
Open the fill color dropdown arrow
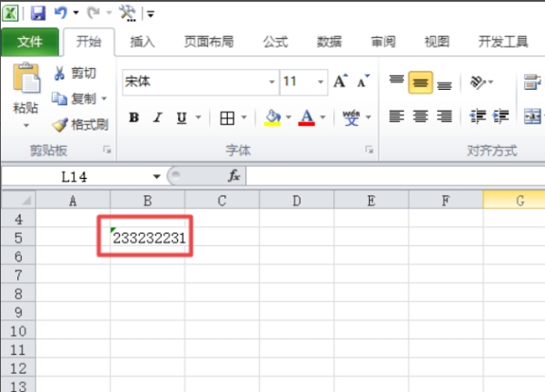288,118
